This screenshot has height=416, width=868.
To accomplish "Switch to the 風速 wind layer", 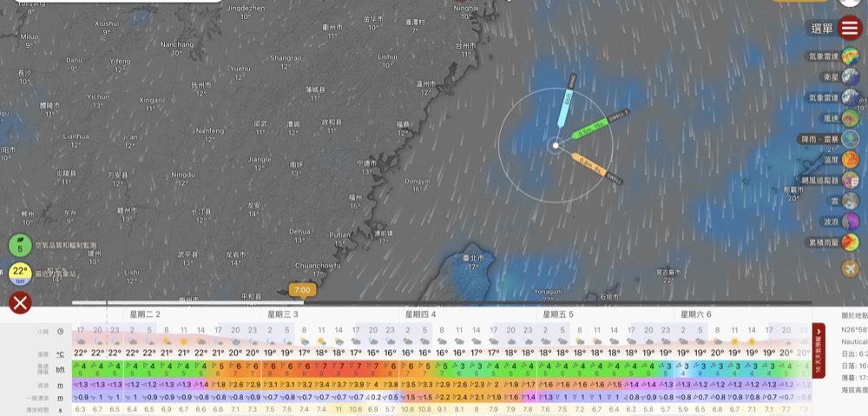I will tap(852, 119).
